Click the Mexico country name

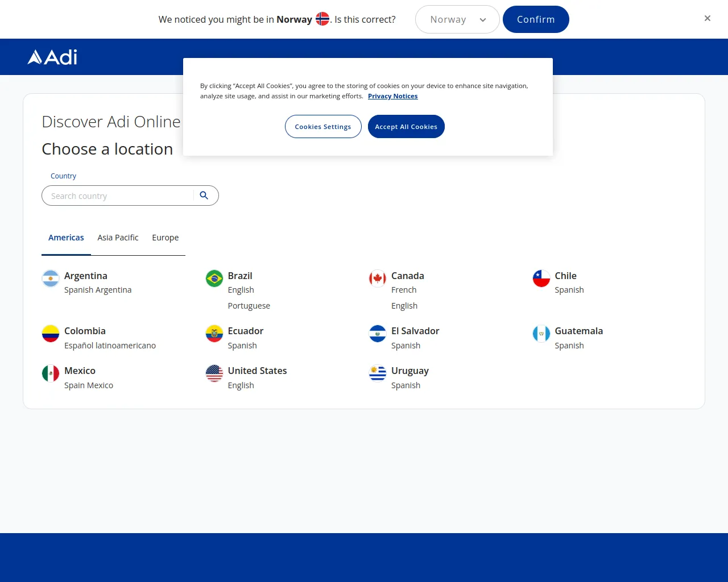[x=80, y=371]
